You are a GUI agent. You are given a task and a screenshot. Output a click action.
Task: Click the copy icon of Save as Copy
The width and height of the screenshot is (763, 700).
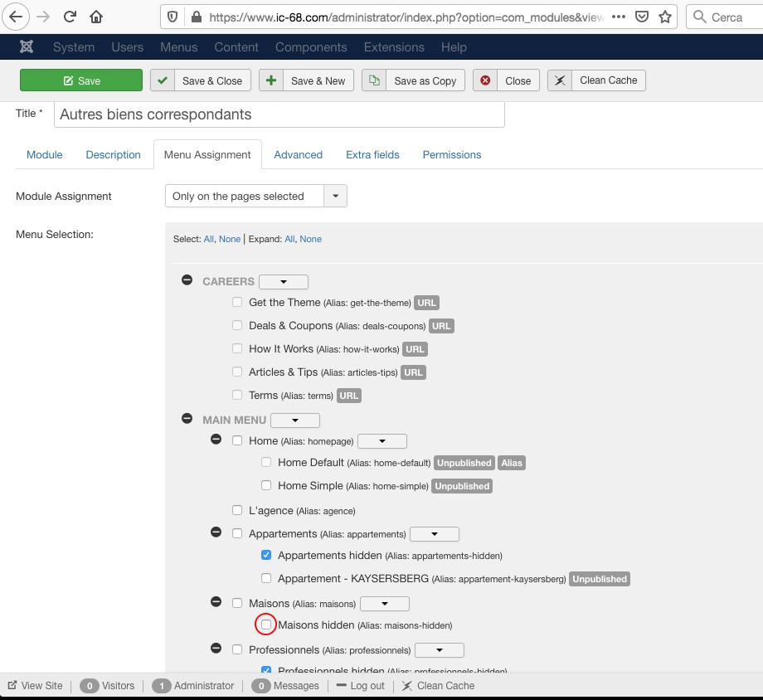click(374, 80)
